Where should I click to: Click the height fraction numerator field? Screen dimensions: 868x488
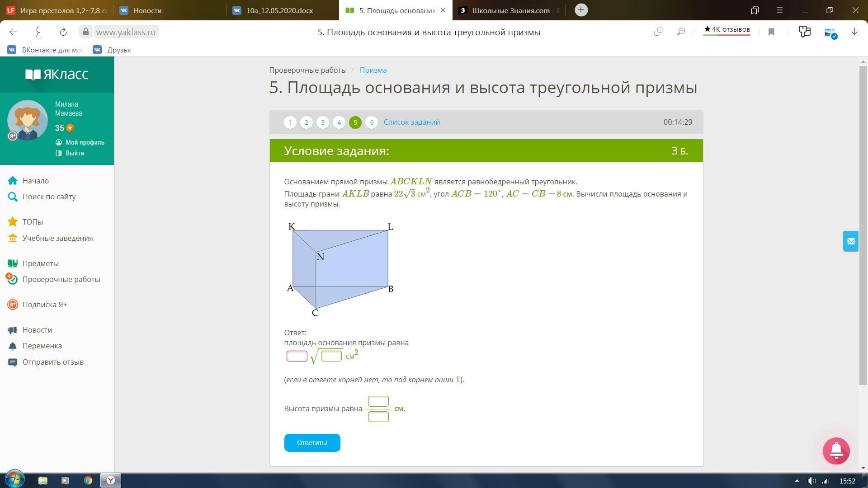point(378,401)
